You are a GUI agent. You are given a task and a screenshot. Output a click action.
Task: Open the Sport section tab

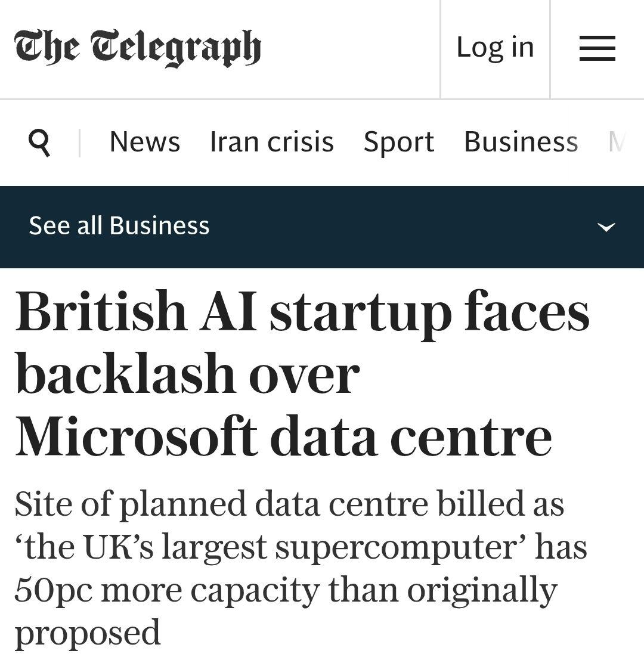pos(399,142)
